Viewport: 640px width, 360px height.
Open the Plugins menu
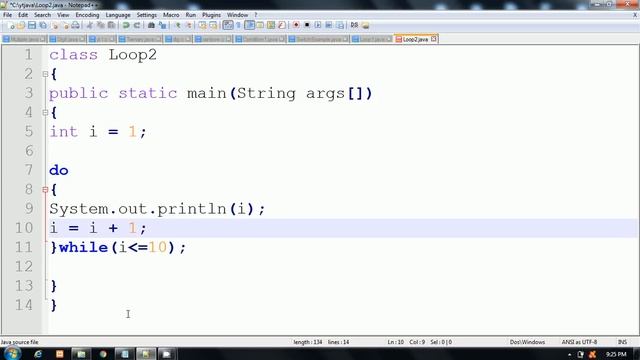(x=211, y=15)
